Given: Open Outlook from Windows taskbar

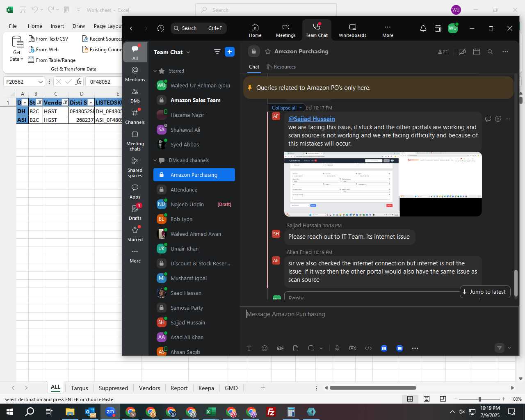Looking at the screenshot, I should coord(90,412).
